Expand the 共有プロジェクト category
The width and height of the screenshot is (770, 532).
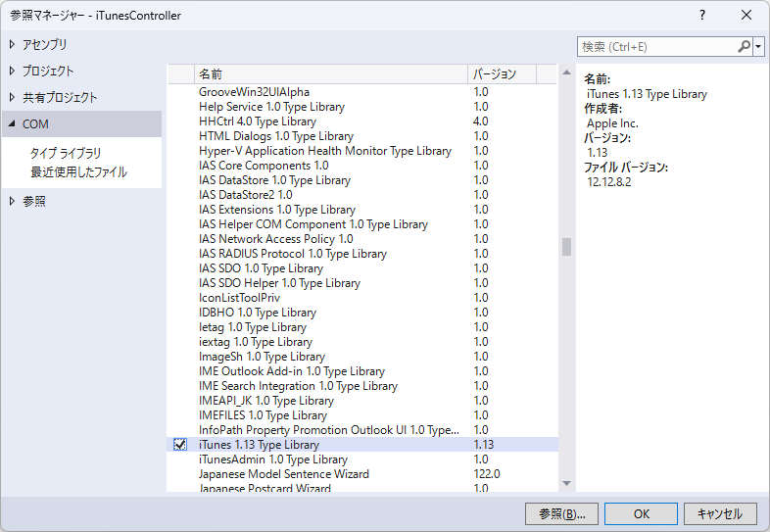[x=12, y=97]
